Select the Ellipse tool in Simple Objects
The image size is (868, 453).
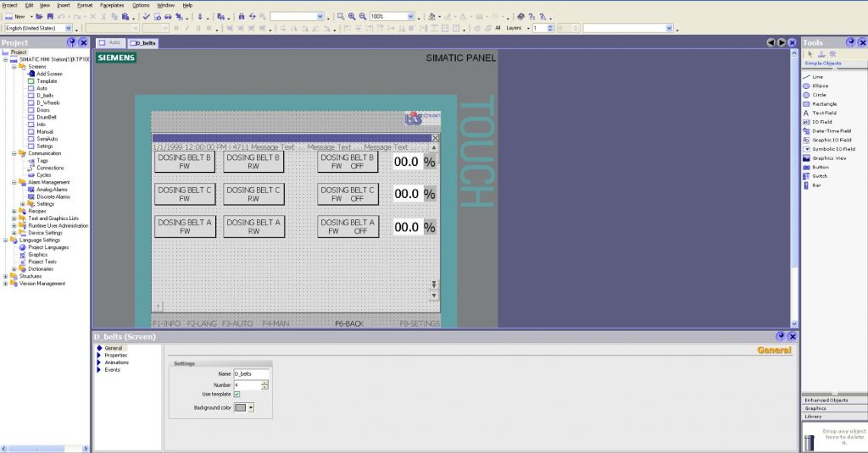[x=820, y=86]
